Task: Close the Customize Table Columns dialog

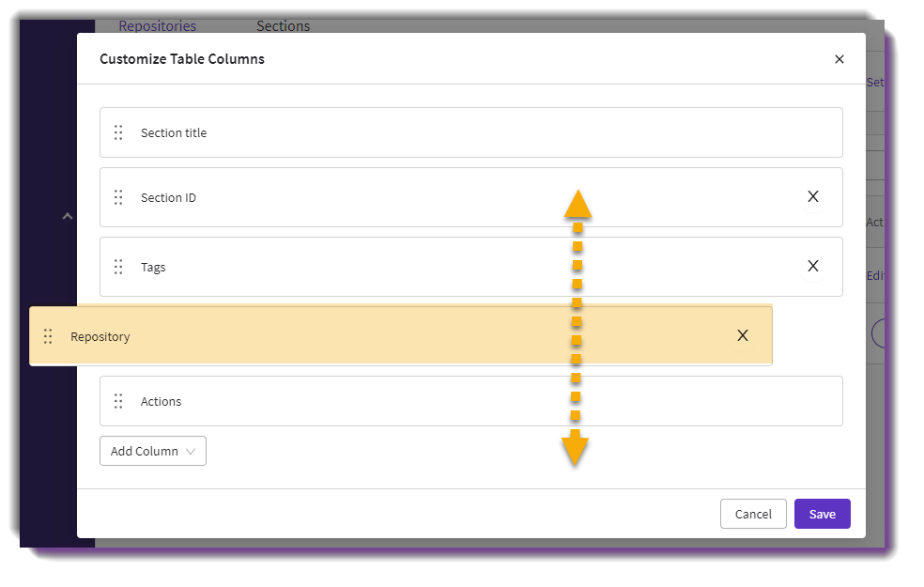Action: point(839,59)
